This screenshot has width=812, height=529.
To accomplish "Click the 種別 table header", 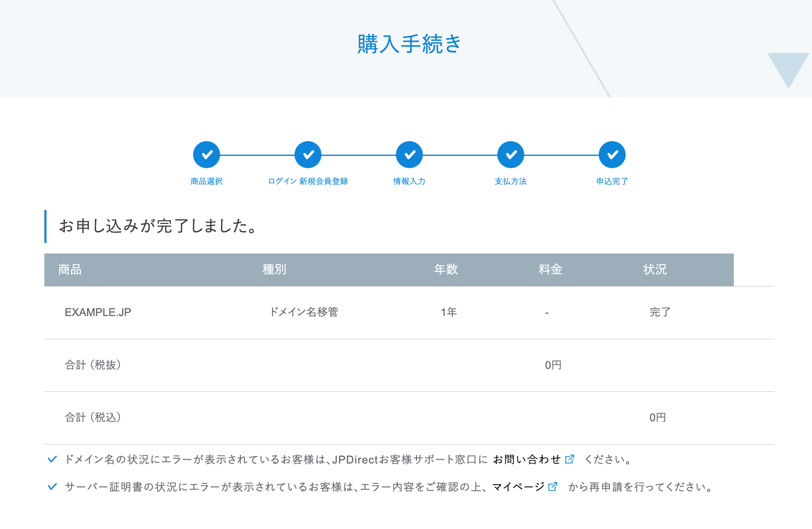I will click(274, 270).
